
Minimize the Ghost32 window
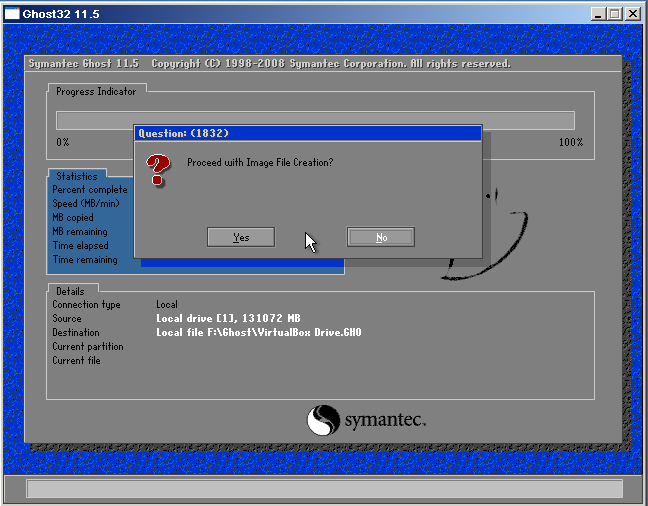(598, 14)
